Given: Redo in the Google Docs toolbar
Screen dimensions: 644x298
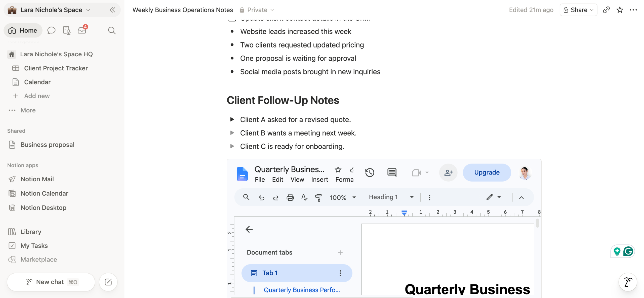Looking at the screenshot, I should click(x=276, y=198).
